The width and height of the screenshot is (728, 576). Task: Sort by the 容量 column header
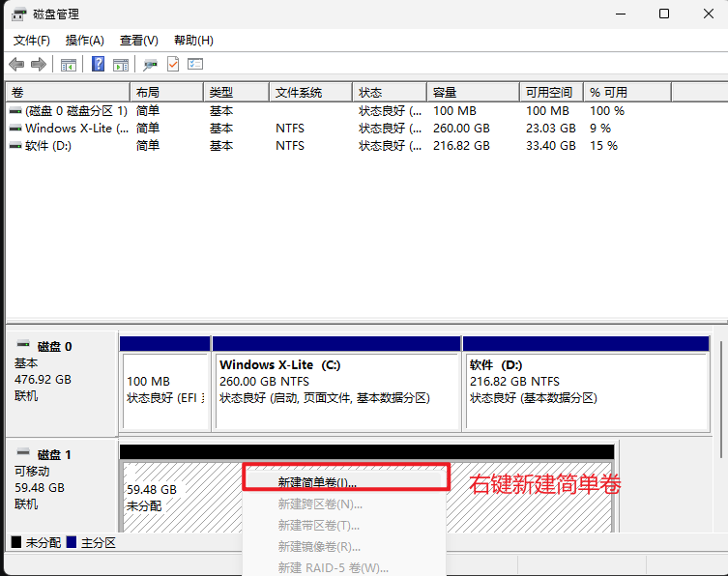point(473,93)
